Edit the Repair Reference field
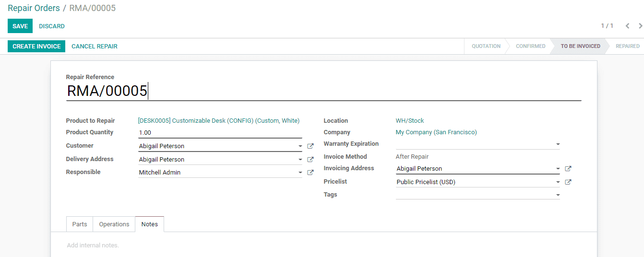Image resolution: width=644 pixels, height=257 pixels. click(x=323, y=91)
